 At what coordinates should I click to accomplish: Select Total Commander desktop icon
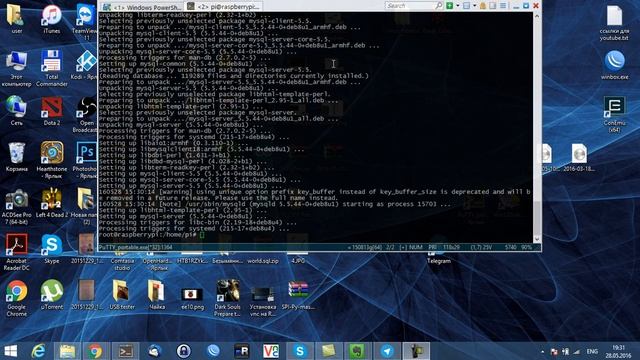click(x=51, y=69)
